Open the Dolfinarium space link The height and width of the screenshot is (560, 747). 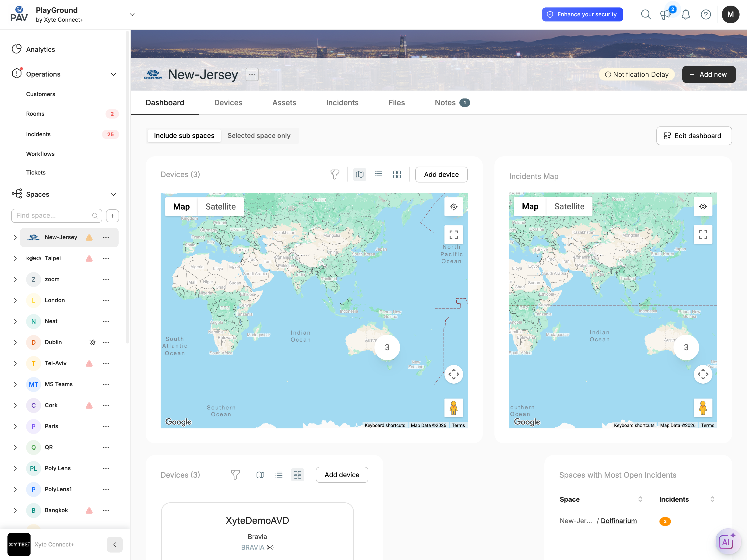pyautogui.click(x=619, y=521)
